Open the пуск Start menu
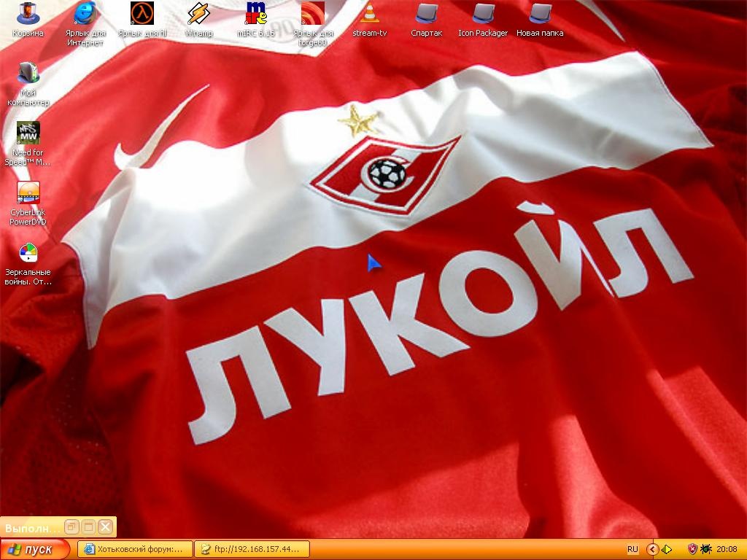Viewport: 747px width, 560px height. (x=36, y=549)
